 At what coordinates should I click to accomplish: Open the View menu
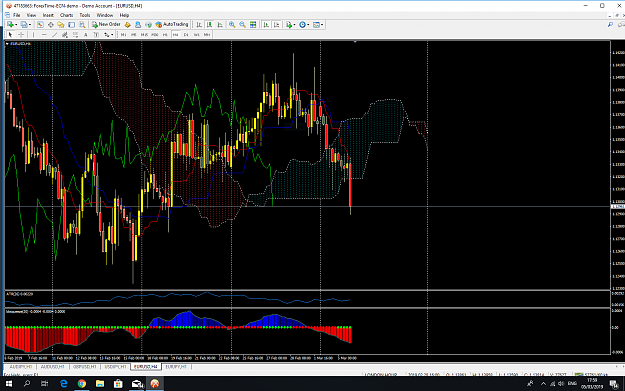tap(31, 15)
